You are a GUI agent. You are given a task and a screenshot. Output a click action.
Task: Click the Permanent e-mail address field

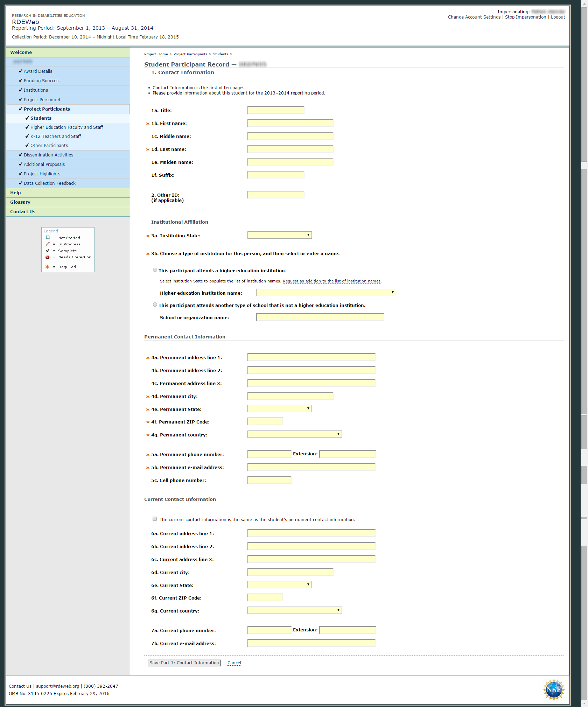pos(311,467)
